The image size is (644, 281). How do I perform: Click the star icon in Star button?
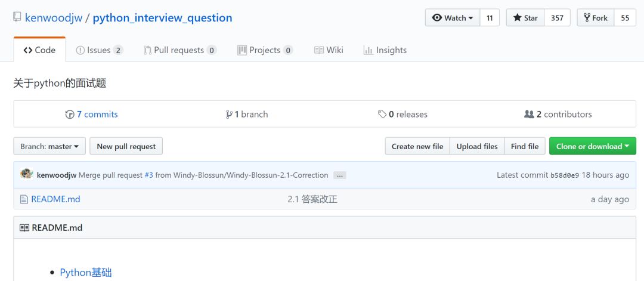tap(517, 18)
